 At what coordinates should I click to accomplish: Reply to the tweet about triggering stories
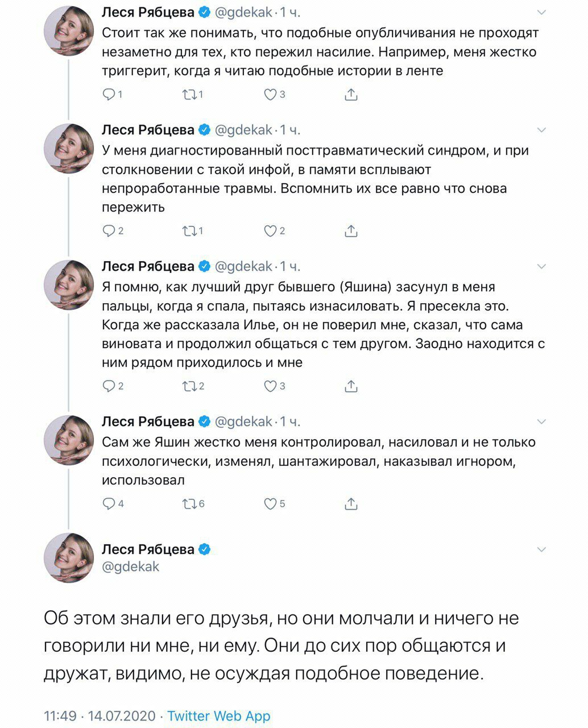pos(109,94)
